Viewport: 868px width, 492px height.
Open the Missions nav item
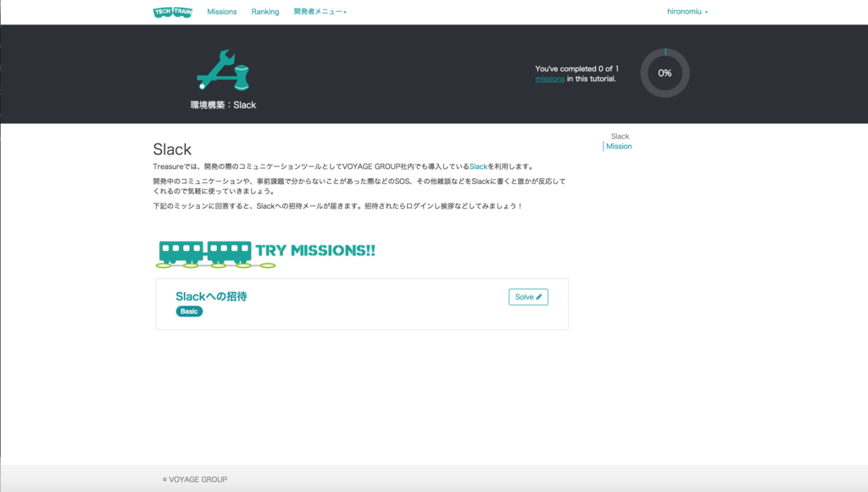(x=221, y=12)
